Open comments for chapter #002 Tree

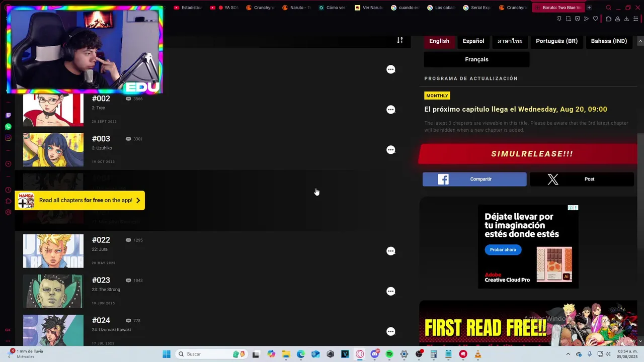[x=391, y=110]
